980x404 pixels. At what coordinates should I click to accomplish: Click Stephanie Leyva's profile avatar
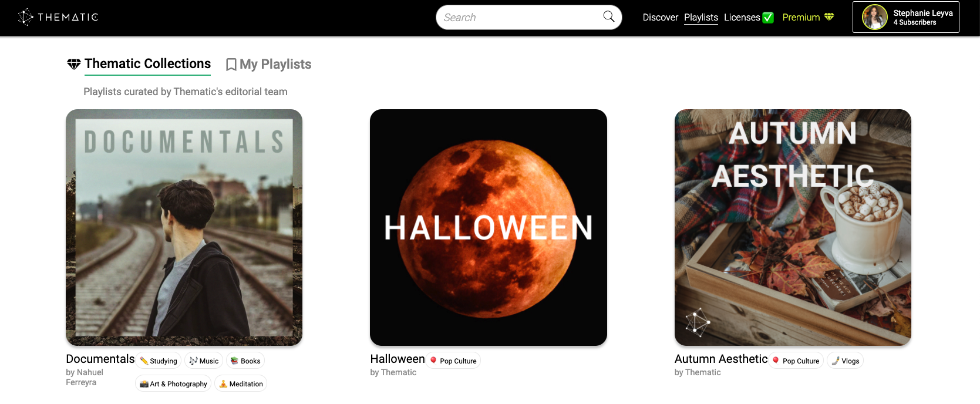point(874,17)
